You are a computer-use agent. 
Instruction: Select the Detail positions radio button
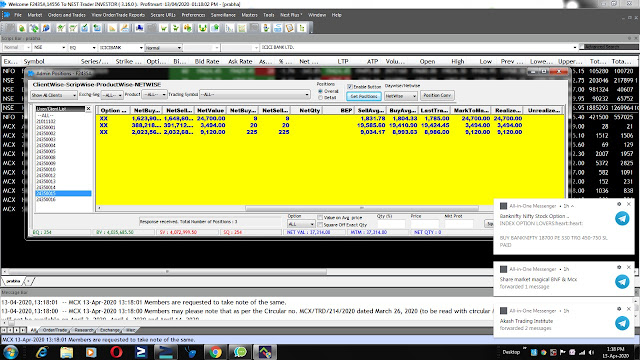[320, 98]
